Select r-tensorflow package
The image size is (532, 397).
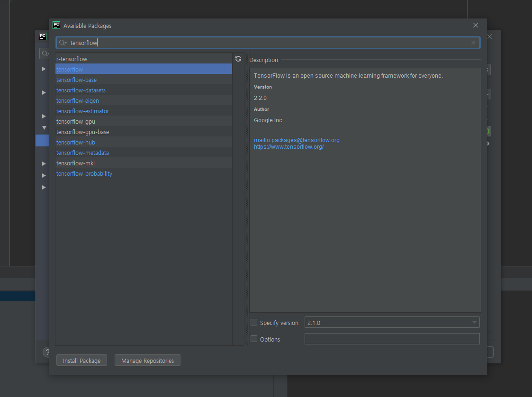[x=144, y=59]
